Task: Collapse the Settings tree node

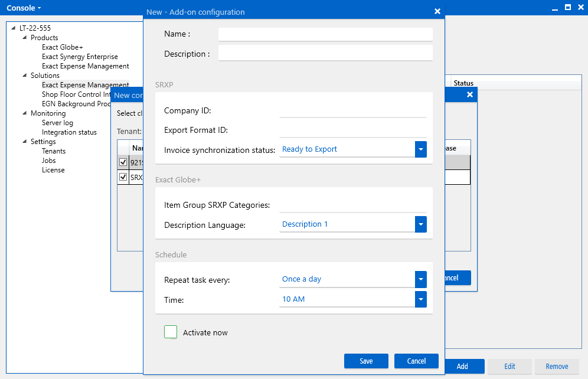Action: tap(25, 142)
